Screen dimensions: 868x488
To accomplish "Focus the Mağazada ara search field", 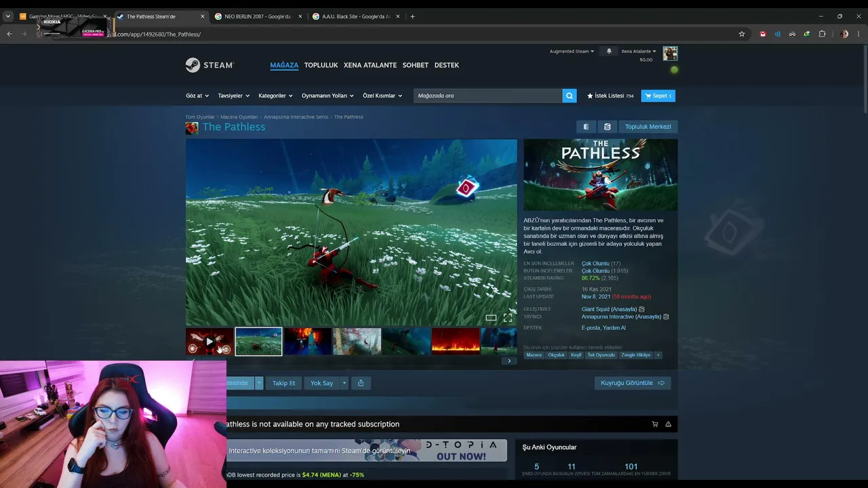I will pyautogui.click(x=488, y=96).
